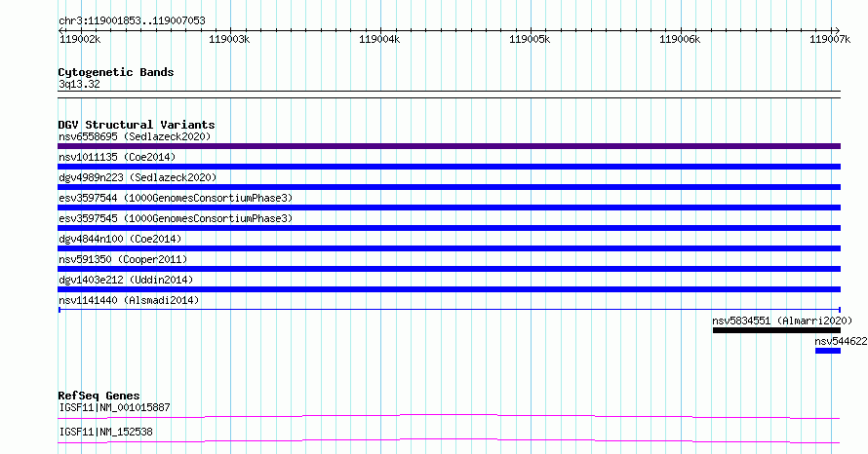Select the short blue nsv544622 bar
The height and width of the screenshot is (454, 868).
(x=828, y=351)
